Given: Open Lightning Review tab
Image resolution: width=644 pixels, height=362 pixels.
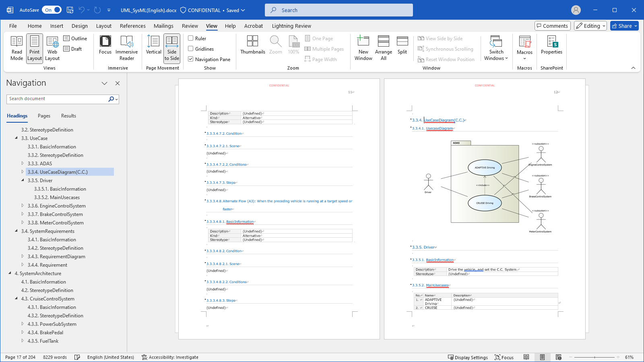Looking at the screenshot, I should tap(291, 26).
